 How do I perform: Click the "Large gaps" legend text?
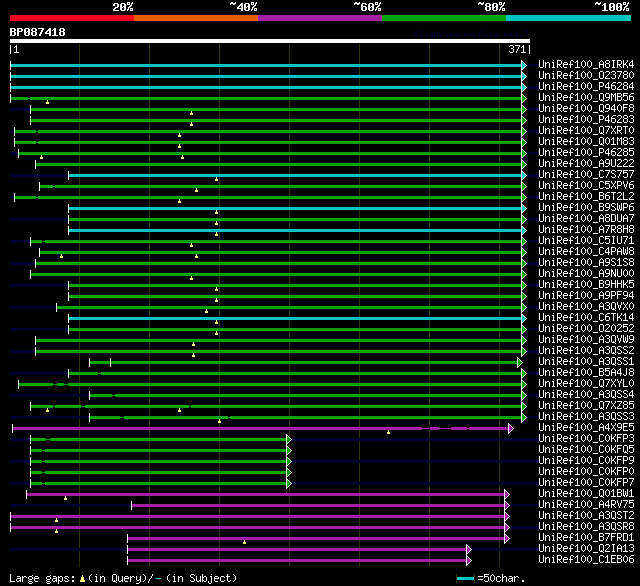click(x=123, y=578)
